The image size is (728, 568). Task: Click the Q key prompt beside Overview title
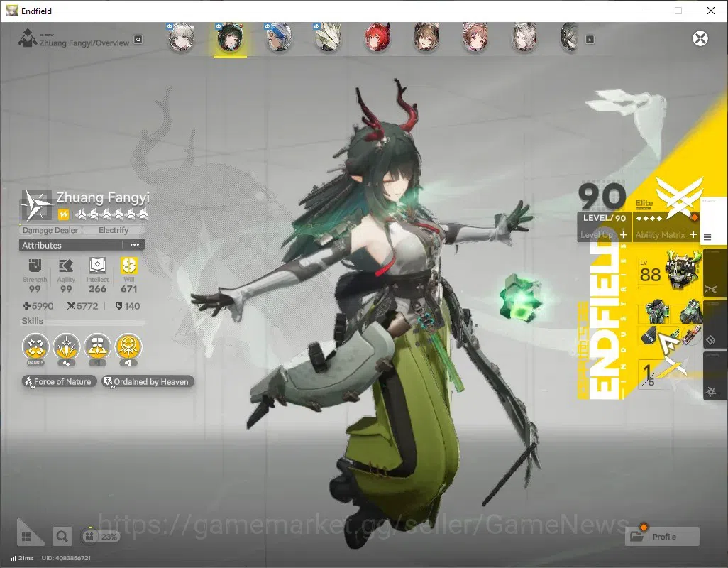(138, 40)
